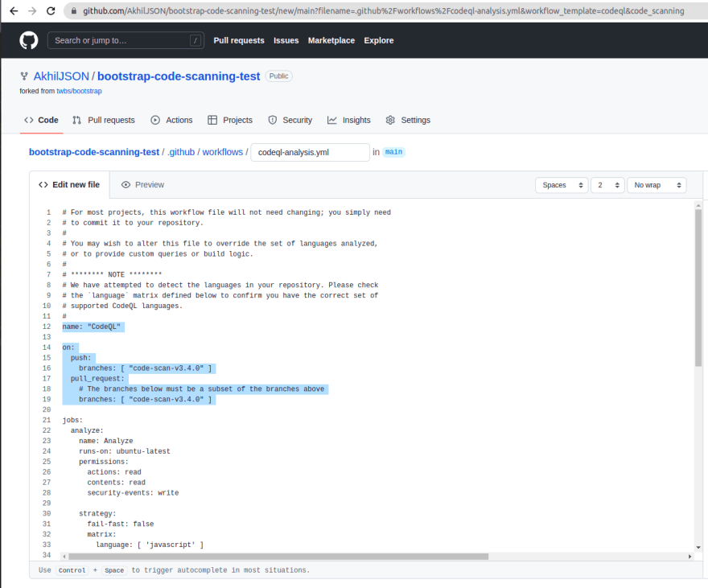708x588 pixels.
Task: Click the Projects board icon
Action: (212, 120)
